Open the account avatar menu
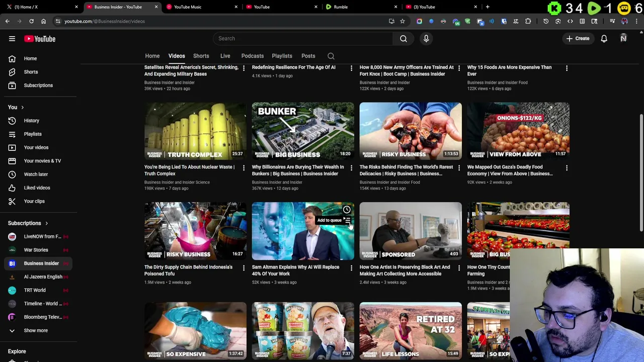Screen dimensions: 644x362 pos(623,39)
